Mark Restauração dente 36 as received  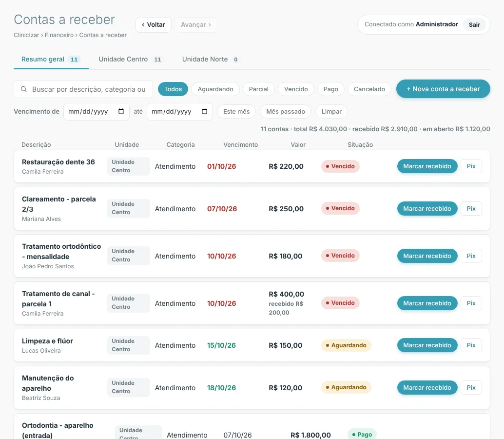pos(427,166)
